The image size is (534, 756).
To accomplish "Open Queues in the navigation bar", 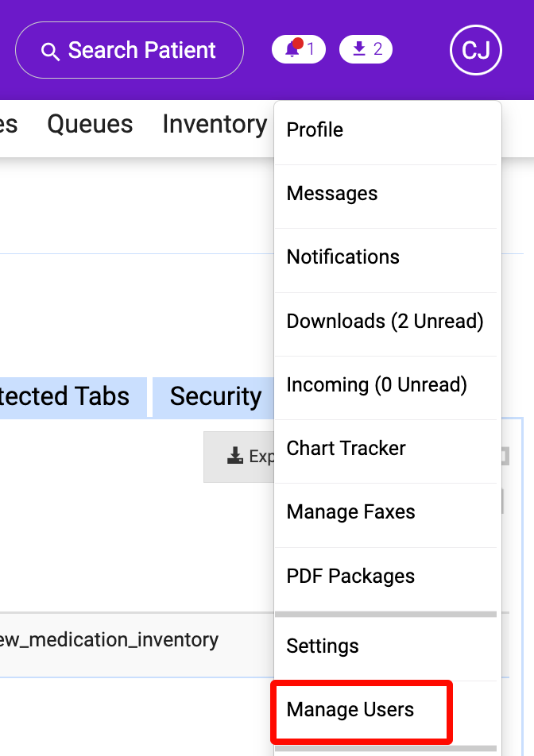I will [90, 125].
